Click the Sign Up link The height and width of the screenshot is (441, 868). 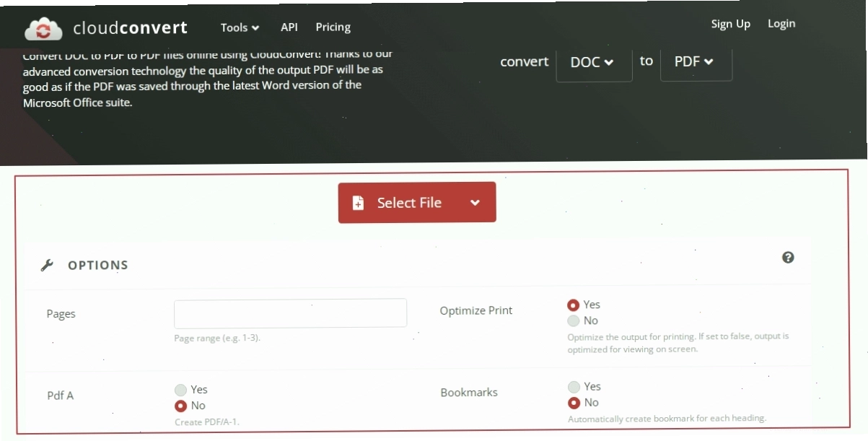coord(730,24)
